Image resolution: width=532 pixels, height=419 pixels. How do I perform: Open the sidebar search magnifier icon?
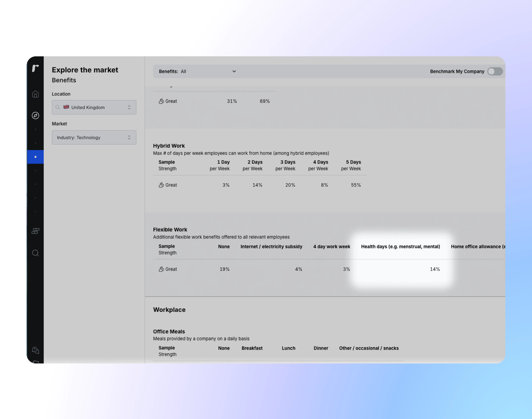coord(35,253)
